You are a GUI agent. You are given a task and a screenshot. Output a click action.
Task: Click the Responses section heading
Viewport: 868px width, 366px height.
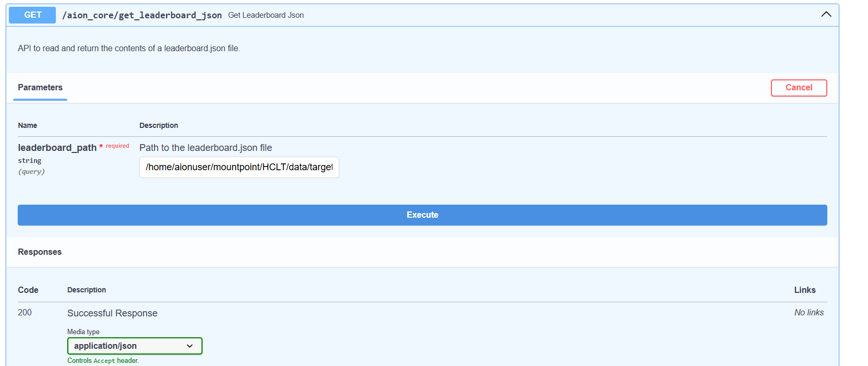click(40, 252)
